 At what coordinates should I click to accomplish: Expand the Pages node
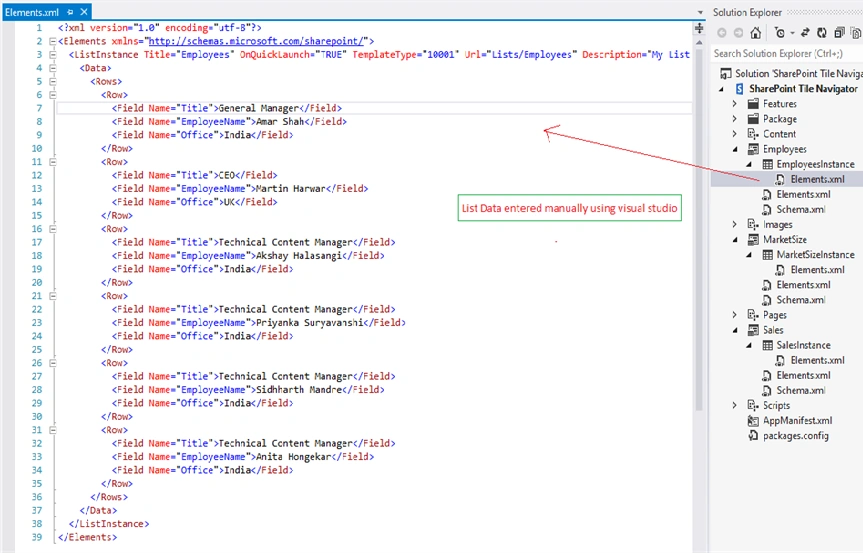(735, 315)
